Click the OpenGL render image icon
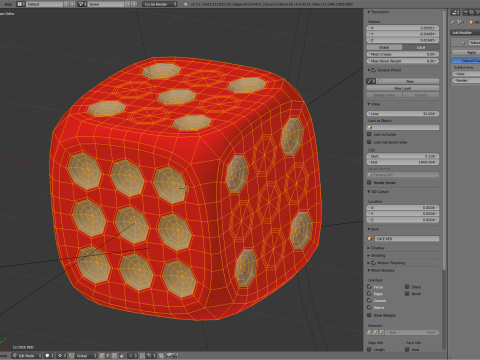The height and width of the screenshot is (360, 480). point(169,356)
